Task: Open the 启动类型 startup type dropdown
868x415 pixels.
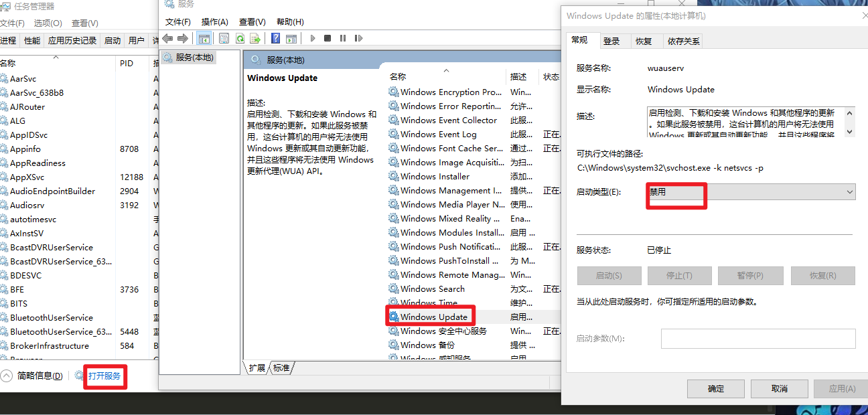Action: 751,192
